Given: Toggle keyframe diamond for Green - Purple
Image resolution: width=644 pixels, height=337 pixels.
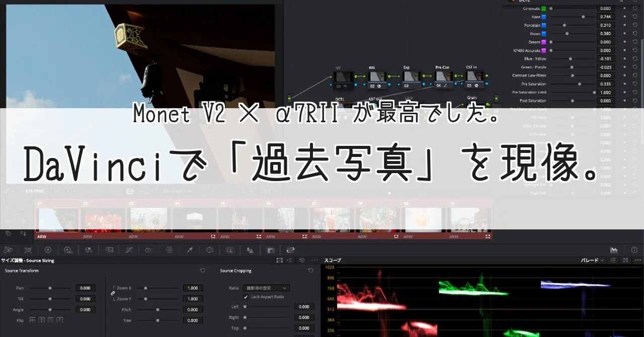Looking at the screenshot, I should click(x=624, y=67).
